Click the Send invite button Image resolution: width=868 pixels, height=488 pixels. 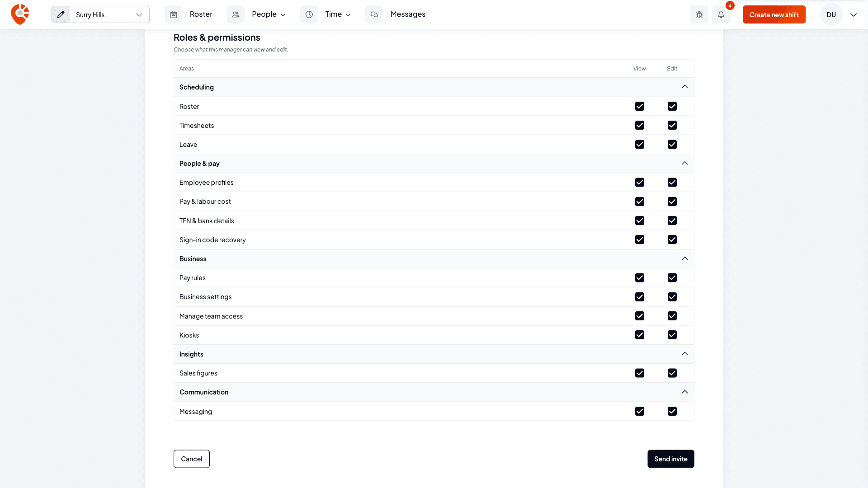click(671, 459)
